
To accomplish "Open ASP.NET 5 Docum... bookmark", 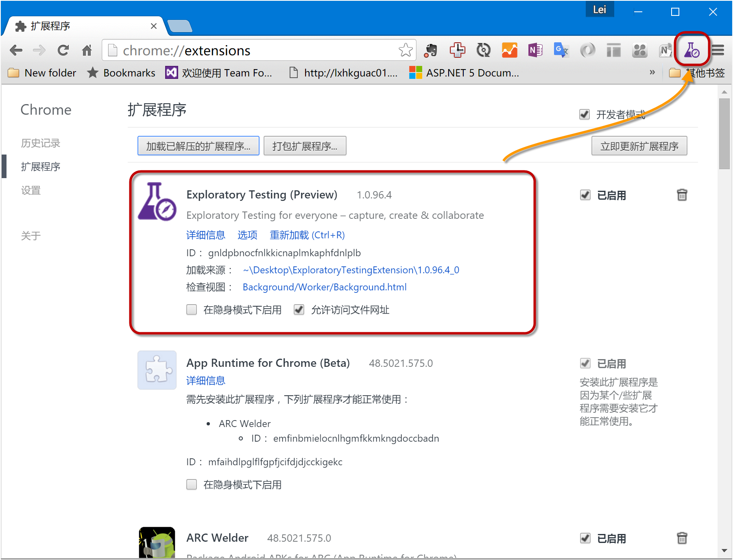I will coord(464,73).
